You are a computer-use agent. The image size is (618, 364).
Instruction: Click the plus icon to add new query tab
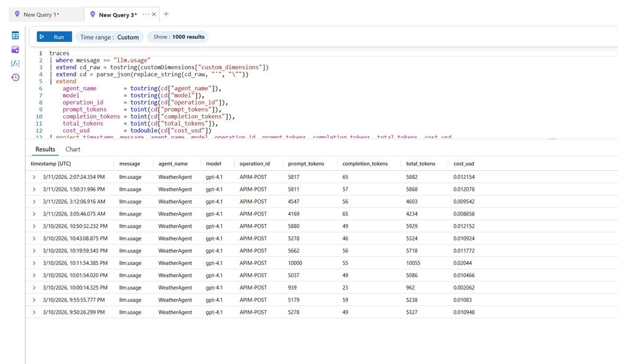[x=166, y=14]
